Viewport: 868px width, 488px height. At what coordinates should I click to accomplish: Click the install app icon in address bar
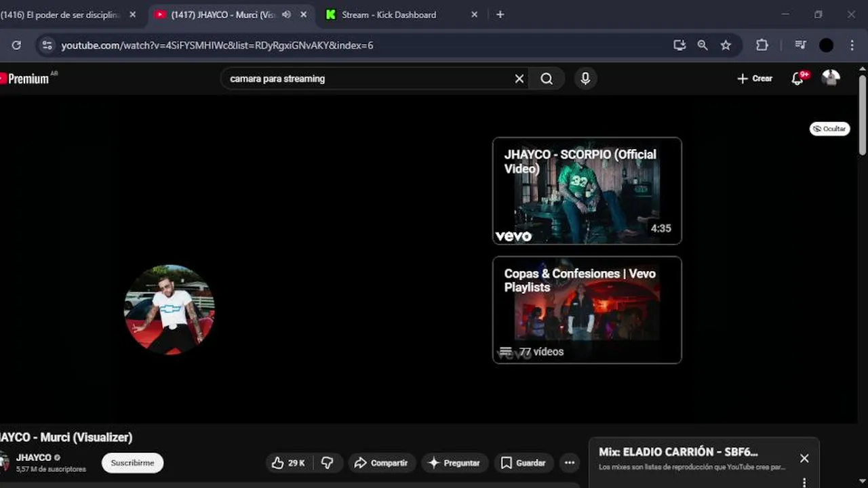coord(679,45)
